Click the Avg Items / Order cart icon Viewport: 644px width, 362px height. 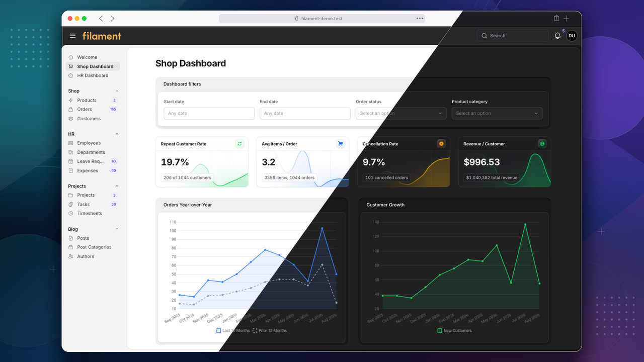pyautogui.click(x=341, y=144)
